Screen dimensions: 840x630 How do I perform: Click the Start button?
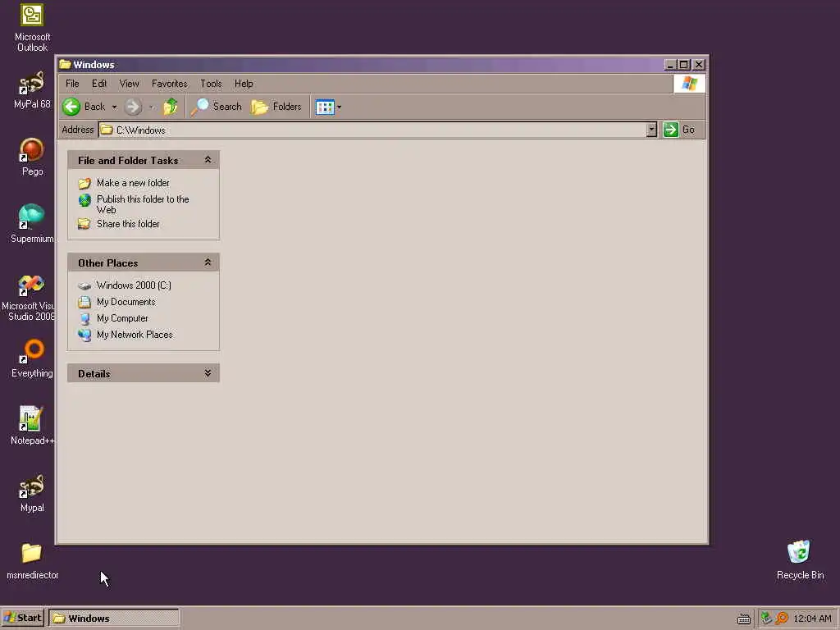click(22, 618)
